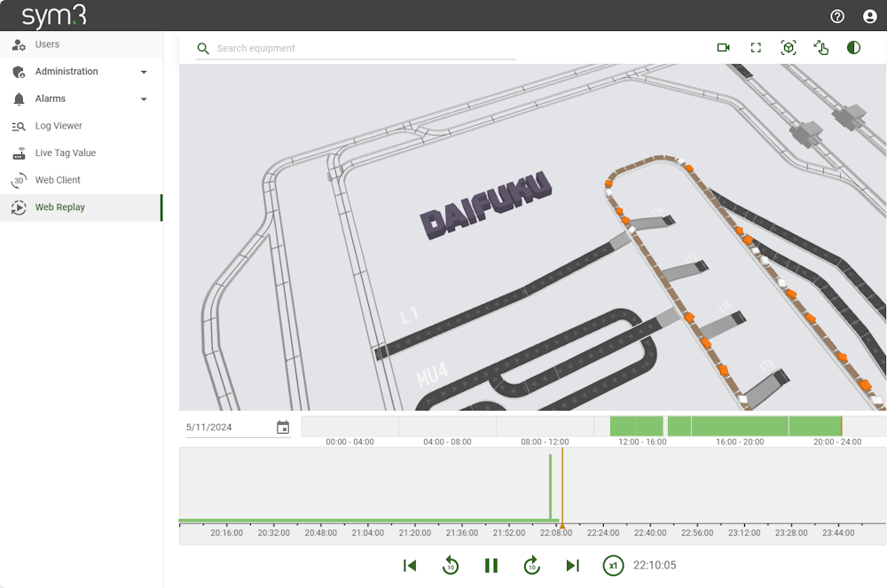Enter fullscreen with the expand icon
887x588 pixels.
pos(756,48)
